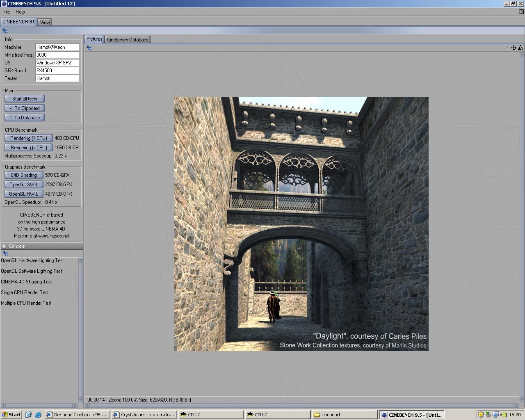Click the triangle zoom view icon
The image size is (525, 420).
520,48
